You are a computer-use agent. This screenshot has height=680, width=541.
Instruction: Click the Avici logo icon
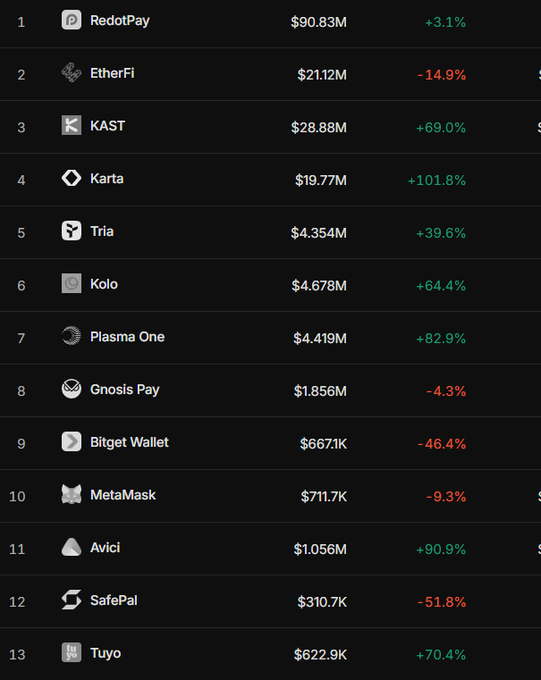(x=71, y=547)
